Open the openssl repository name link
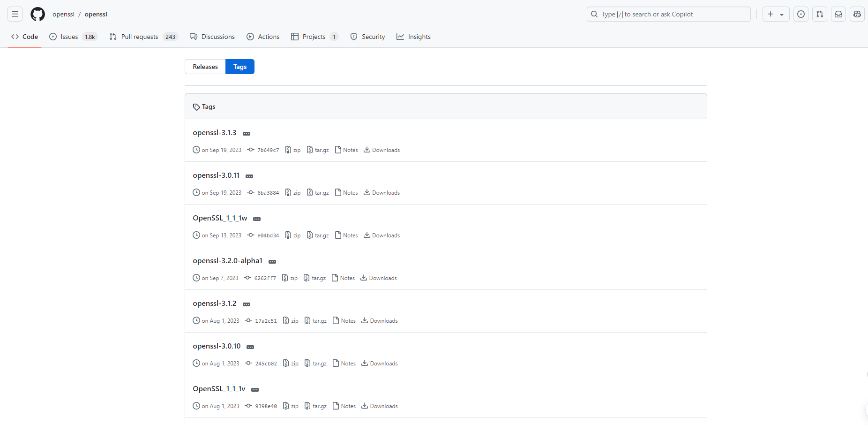 (x=96, y=14)
